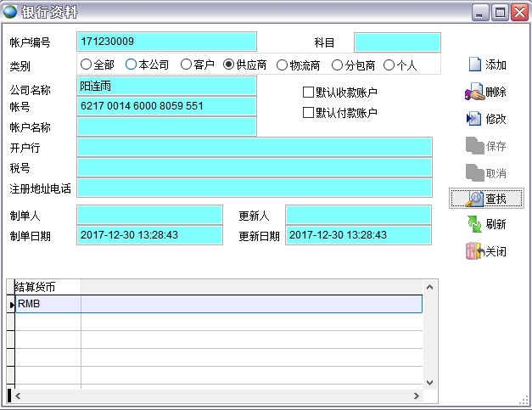Click the 添加 (Add) icon button
Image resolution: width=532 pixels, height=410 pixels.
(x=486, y=65)
